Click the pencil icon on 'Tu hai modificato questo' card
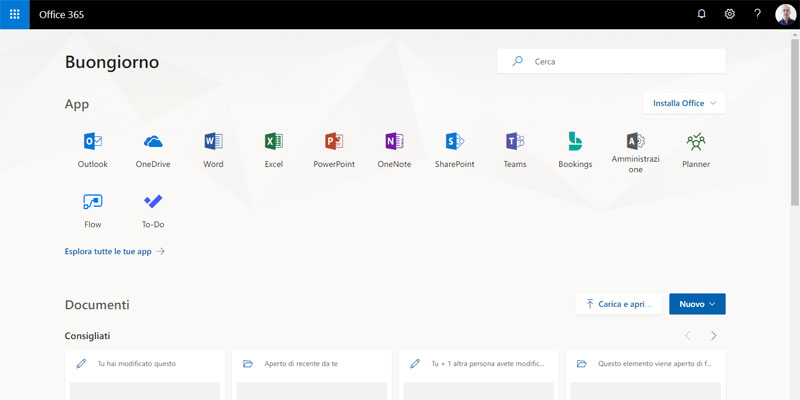This screenshot has height=400, width=800. click(x=81, y=364)
